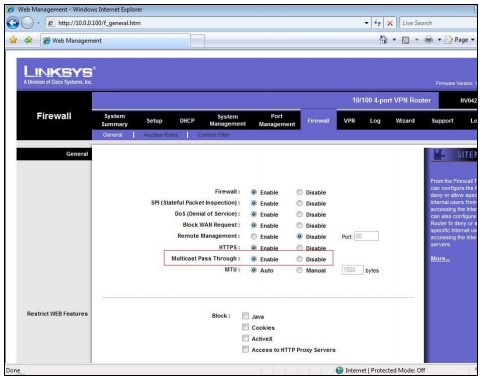Click the More... help link
Screen dimensions: 484x379
440,259
